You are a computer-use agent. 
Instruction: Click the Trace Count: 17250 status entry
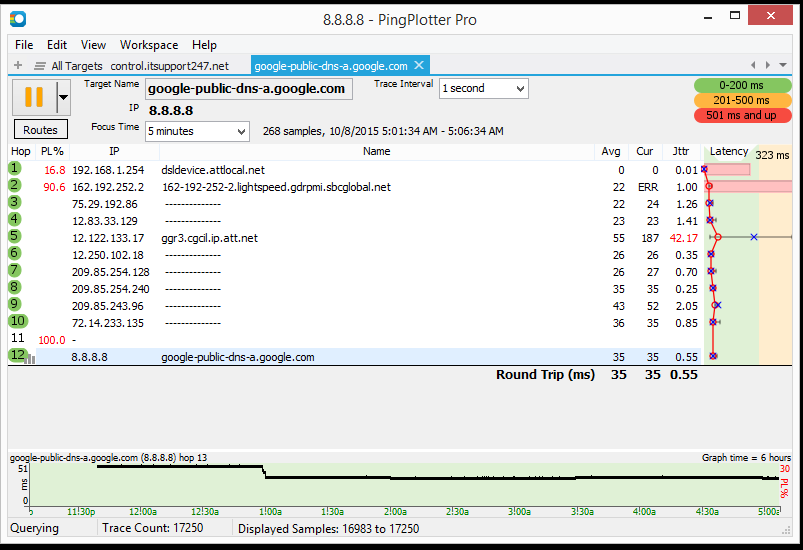click(153, 528)
